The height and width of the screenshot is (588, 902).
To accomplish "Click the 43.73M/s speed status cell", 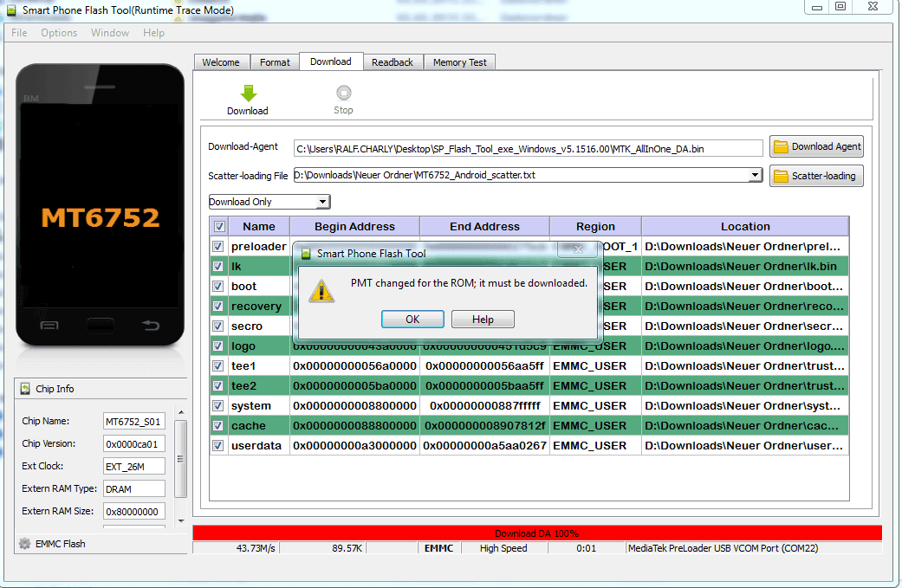I will coord(236,548).
